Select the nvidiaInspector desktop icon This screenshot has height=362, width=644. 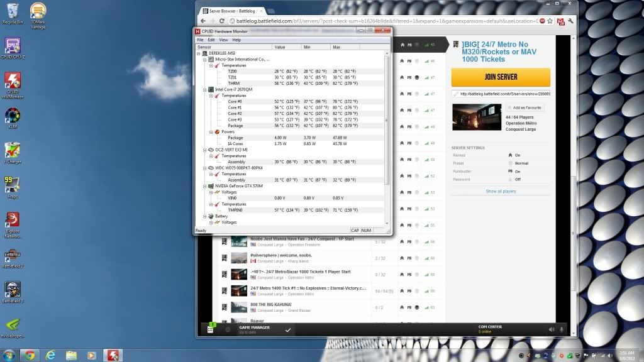(13, 328)
